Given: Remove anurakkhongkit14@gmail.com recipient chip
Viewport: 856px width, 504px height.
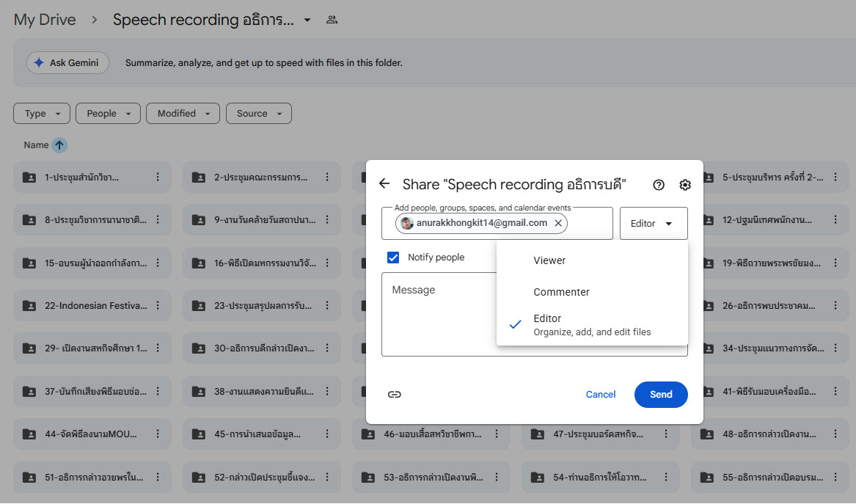Looking at the screenshot, I should pos(558,223).
